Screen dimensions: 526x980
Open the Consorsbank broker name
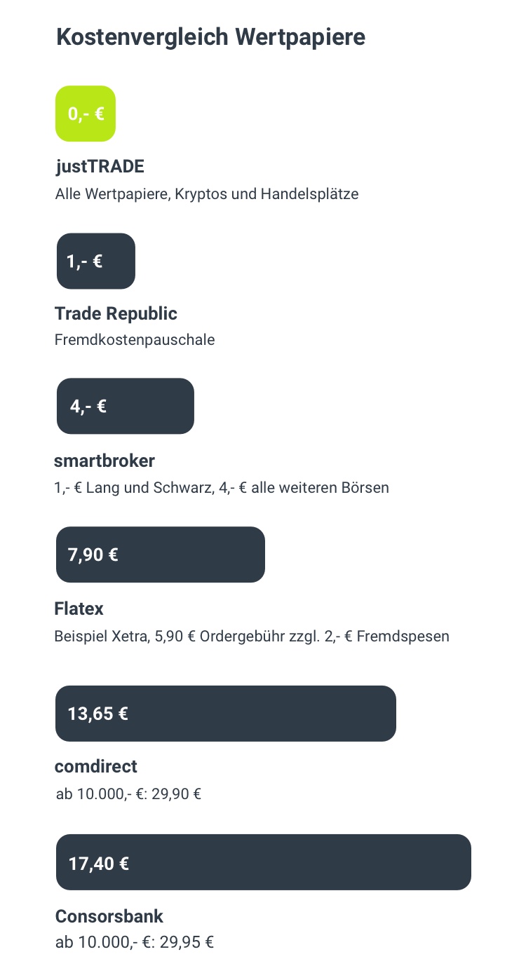coord(109,916)
